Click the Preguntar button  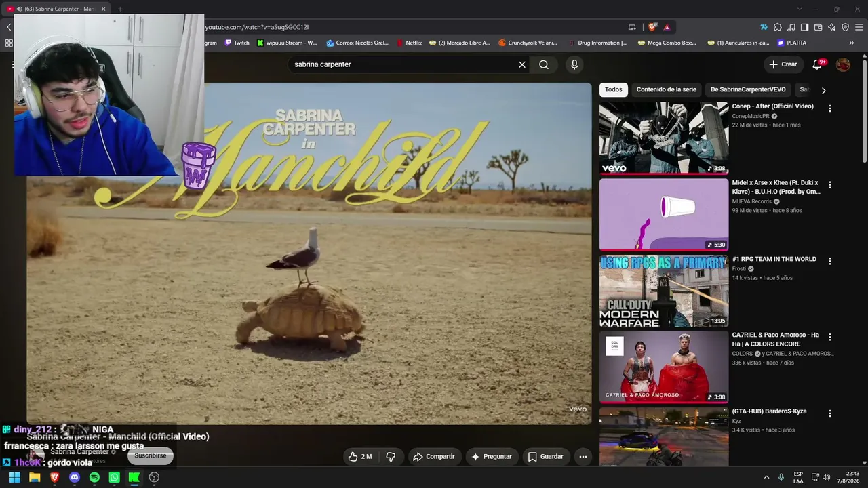coord(492,457)
